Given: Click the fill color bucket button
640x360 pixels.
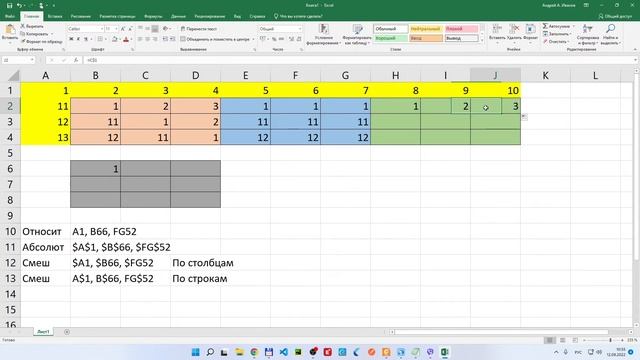Looking at the screenshot, I should [x=115, y=39].
